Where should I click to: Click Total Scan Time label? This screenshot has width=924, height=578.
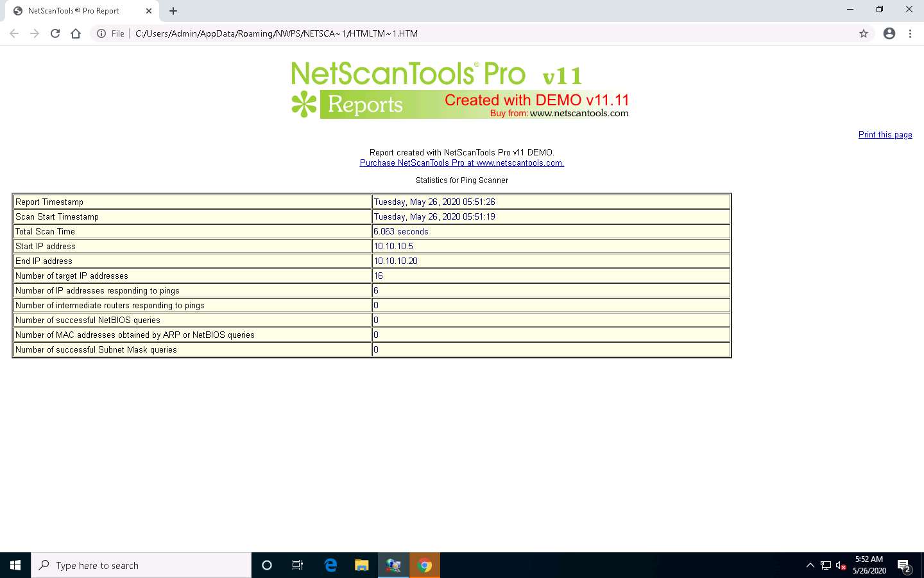pos(45,231)
